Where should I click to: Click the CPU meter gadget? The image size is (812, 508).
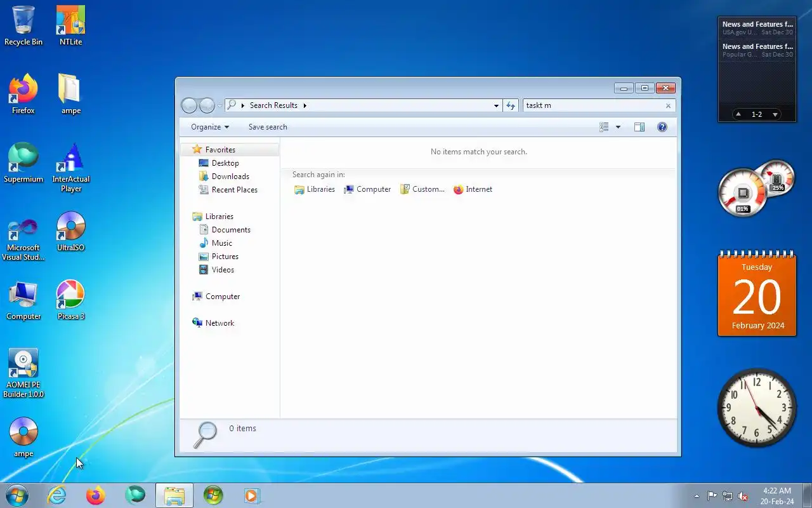click(x=743, y=192)
